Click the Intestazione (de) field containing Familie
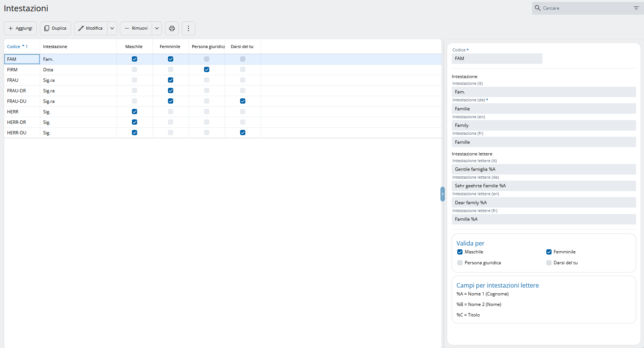Screen dimensions: 644x348 click(x=543, y=109)
